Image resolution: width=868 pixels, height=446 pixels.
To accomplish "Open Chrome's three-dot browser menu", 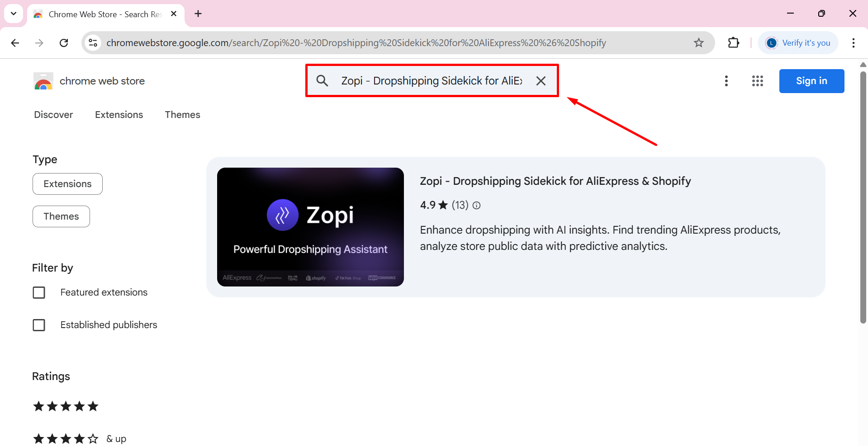I will pos(854,43).
